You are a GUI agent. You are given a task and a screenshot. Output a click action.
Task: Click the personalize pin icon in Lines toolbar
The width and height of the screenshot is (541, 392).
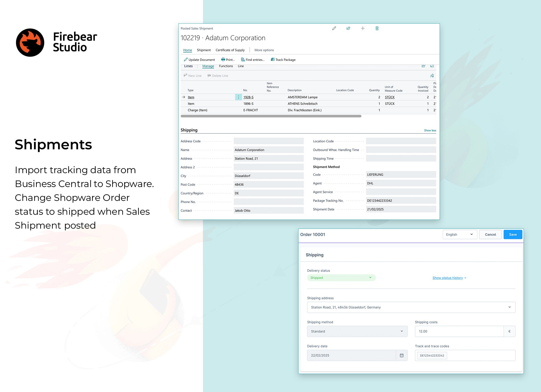pos(432,76)
